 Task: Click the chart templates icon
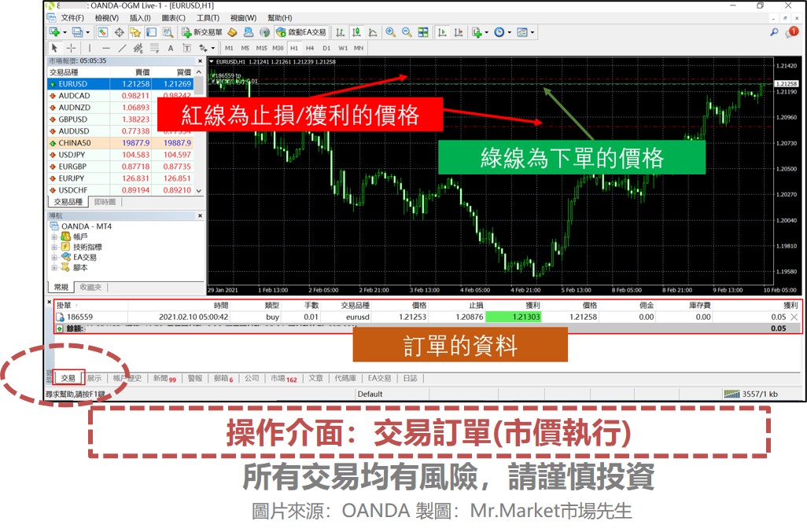521,32
